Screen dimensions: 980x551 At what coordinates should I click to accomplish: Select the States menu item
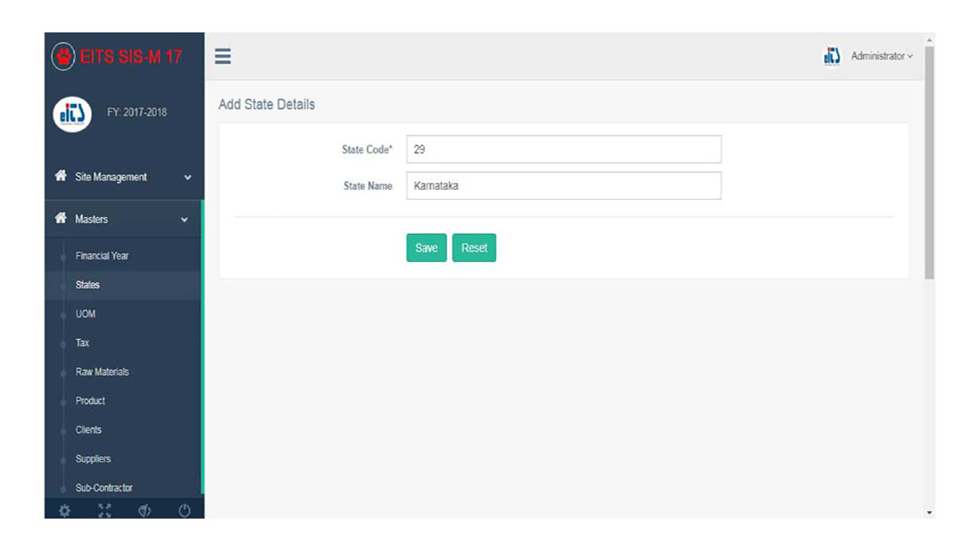coord(87,285)
